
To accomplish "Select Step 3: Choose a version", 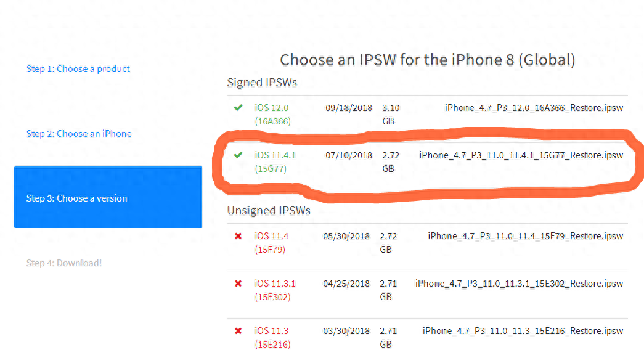I will pos(77,198).
